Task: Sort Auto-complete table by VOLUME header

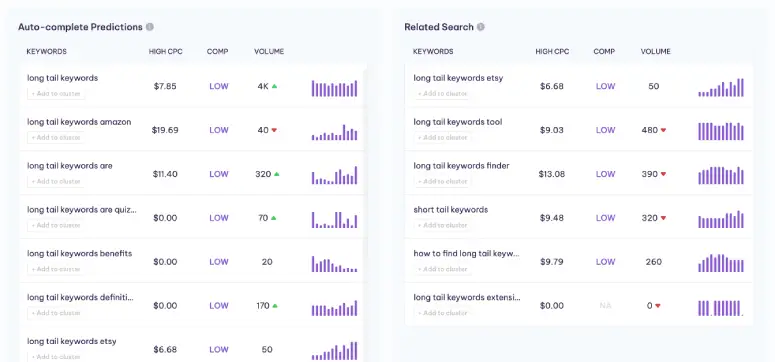Action: [269, 51]
